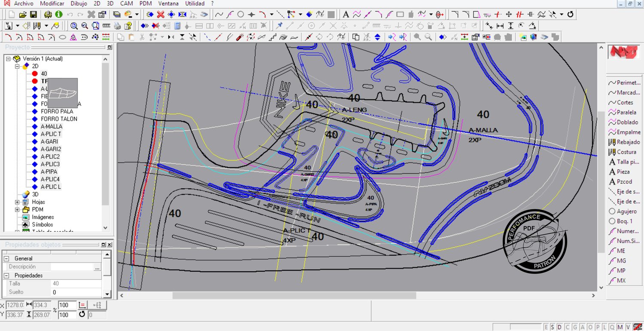Collapse the Versión 1 (Actual) tree node

coord(8,58)
